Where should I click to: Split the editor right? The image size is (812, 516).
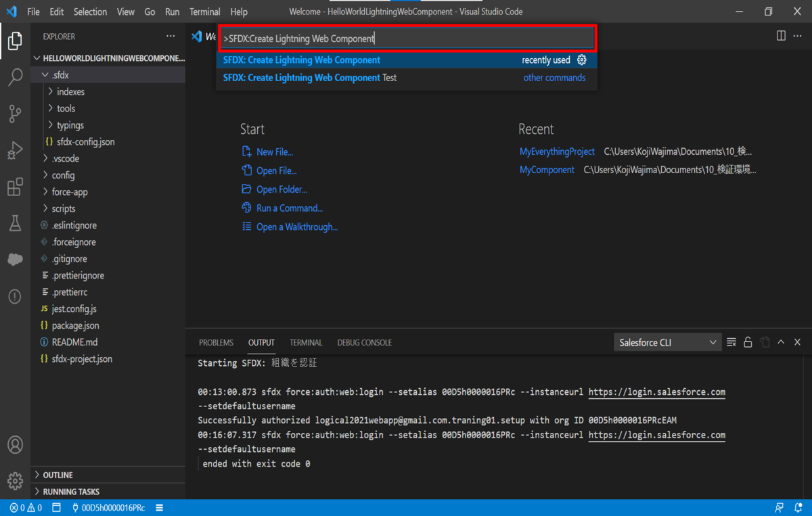click(x=781, y=36)
